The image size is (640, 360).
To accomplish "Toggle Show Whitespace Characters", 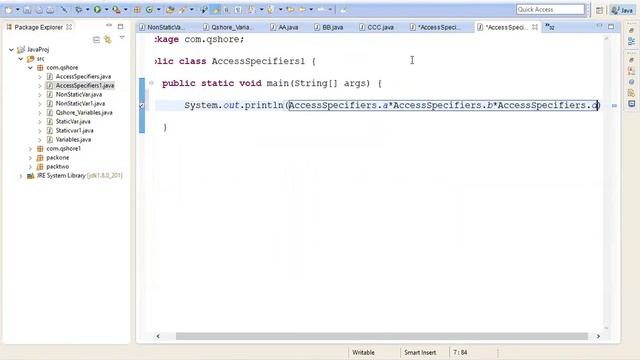I will point(238,9).
